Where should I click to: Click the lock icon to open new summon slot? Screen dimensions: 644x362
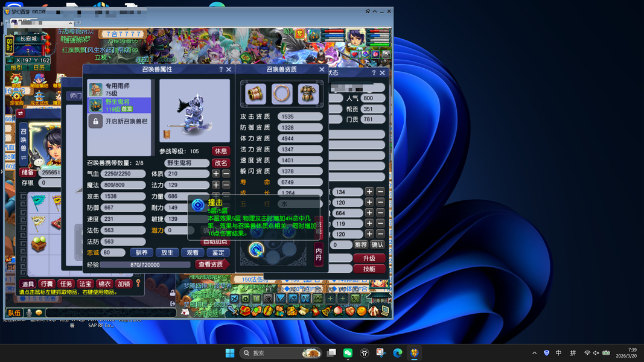(x=96, y=121)
